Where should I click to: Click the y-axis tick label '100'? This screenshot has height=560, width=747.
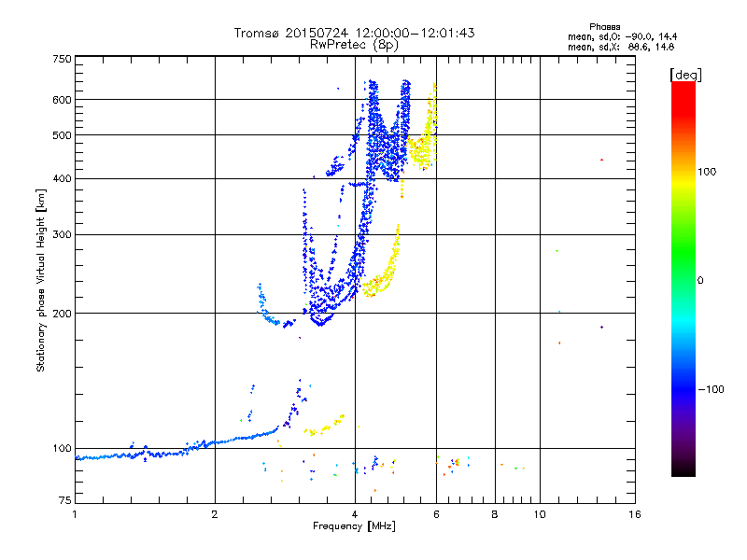point(63,449)
